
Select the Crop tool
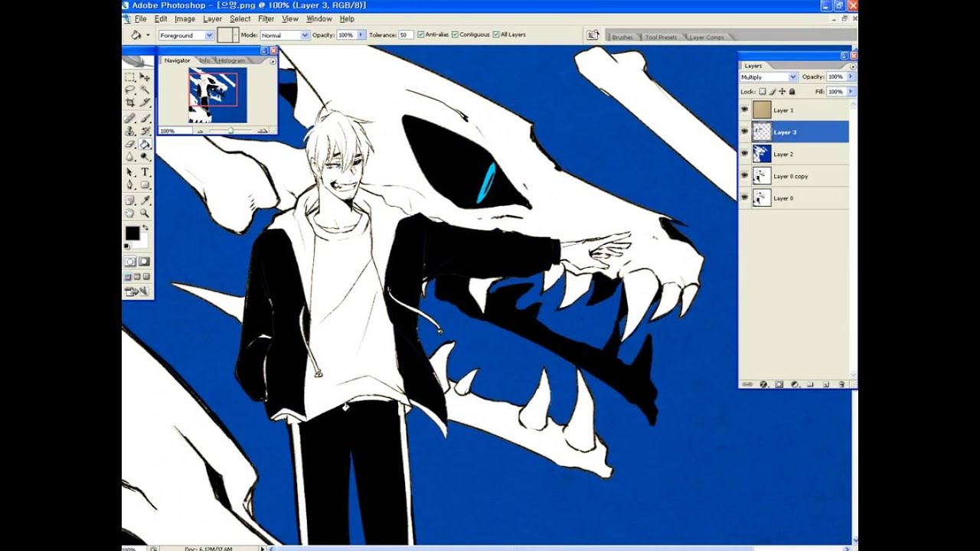point(130,102)
